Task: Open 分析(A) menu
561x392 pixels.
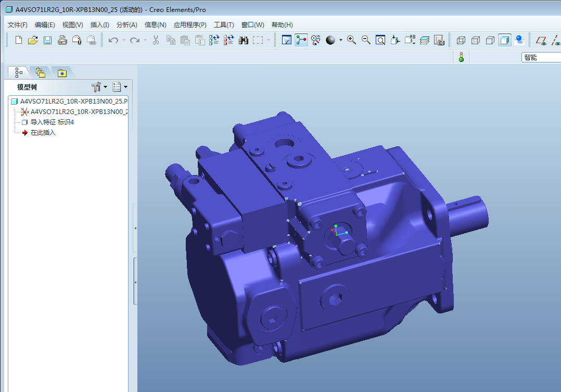Action: click(127, 24)
